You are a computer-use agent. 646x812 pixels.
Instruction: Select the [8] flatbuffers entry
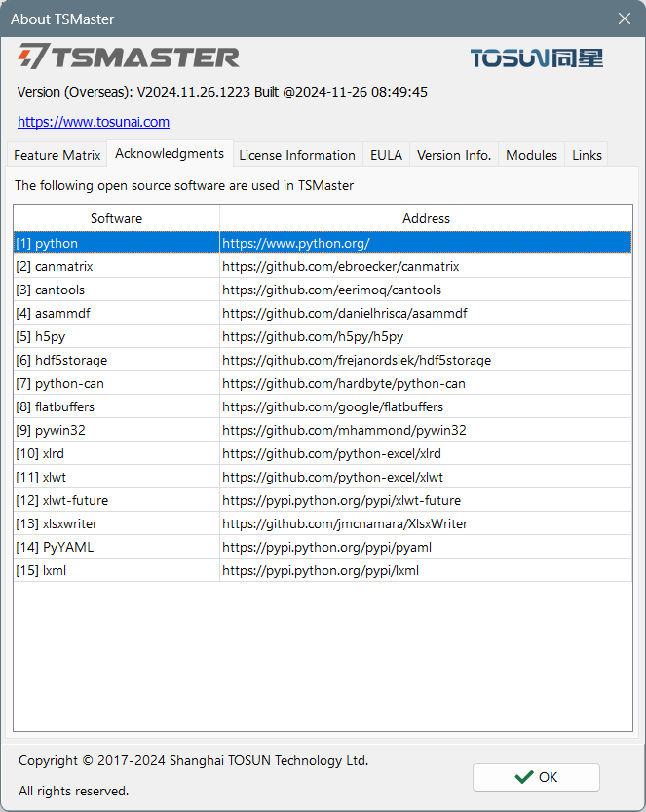click(117, 406)
